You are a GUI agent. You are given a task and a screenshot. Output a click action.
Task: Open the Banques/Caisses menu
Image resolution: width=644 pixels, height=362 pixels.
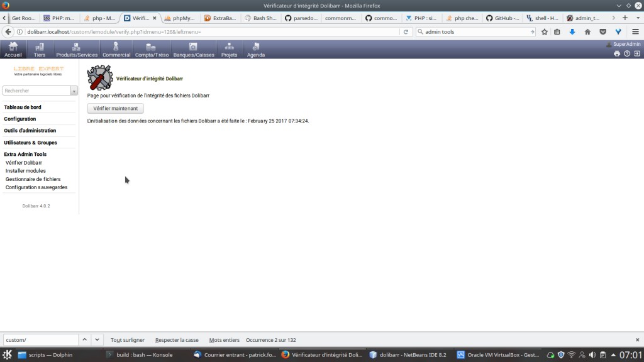(x=194, y=50)
